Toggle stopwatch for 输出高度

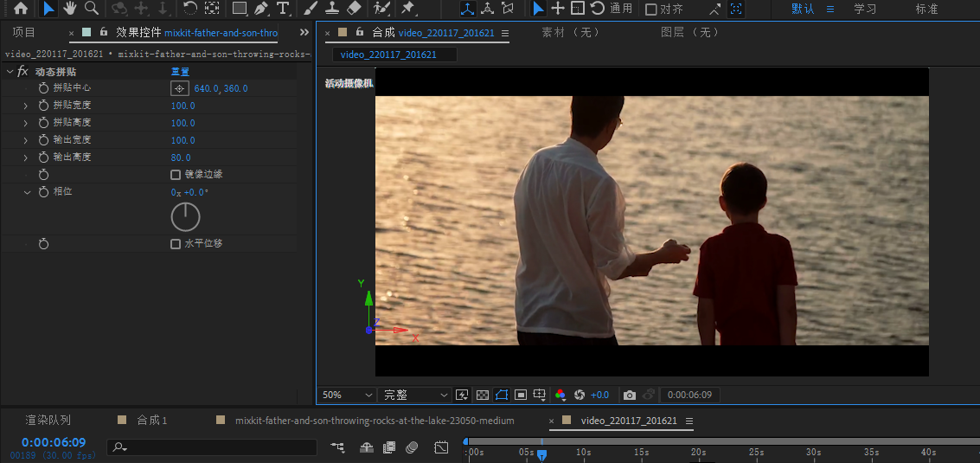[44, 158]
